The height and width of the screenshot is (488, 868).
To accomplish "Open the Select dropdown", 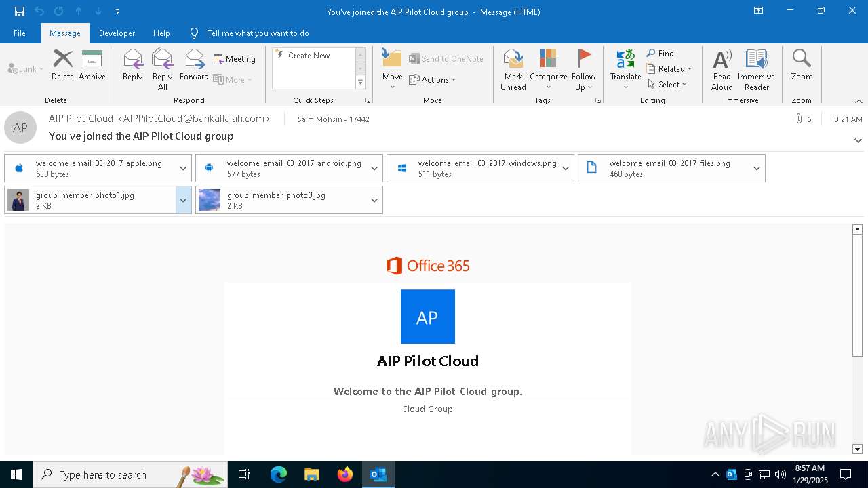I will 667,84.
